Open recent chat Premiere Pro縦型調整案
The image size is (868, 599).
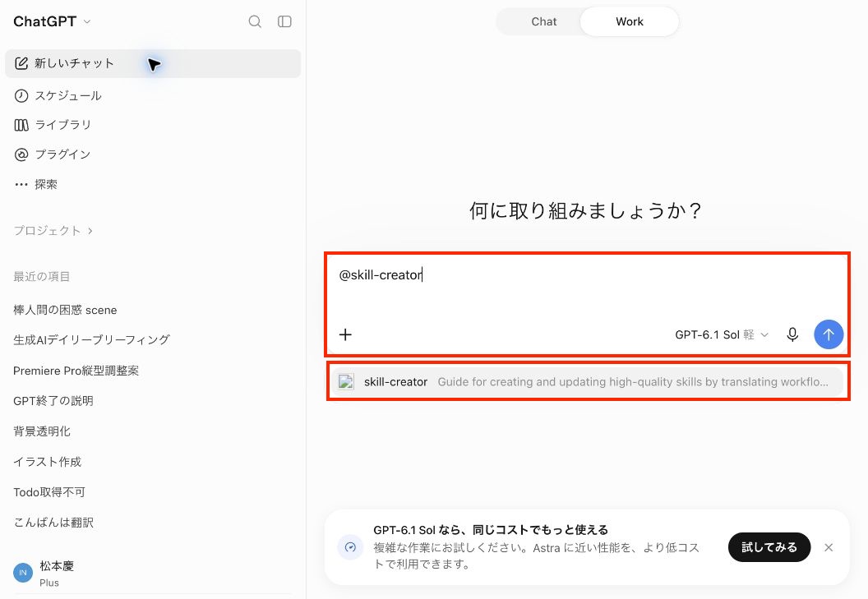click(153, 371)
